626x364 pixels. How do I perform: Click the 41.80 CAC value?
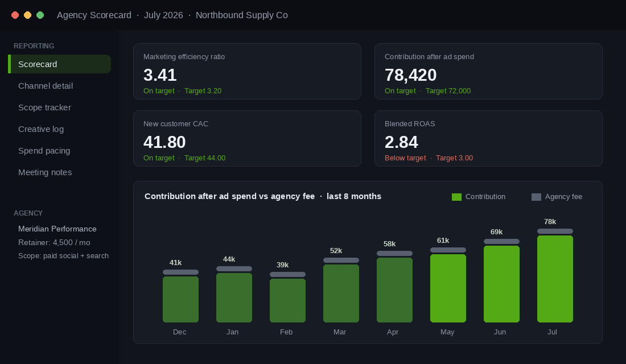point(164,142)
